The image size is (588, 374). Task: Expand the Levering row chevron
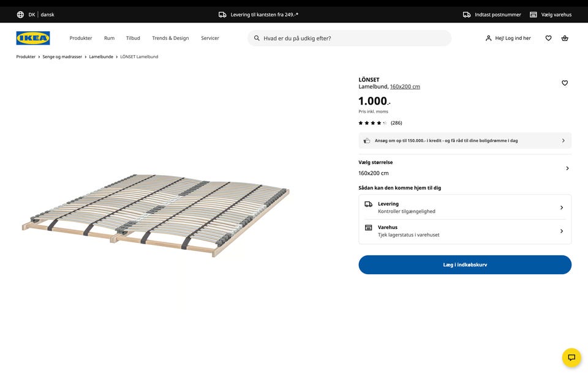pyautogui.click(x=562, y=208)
